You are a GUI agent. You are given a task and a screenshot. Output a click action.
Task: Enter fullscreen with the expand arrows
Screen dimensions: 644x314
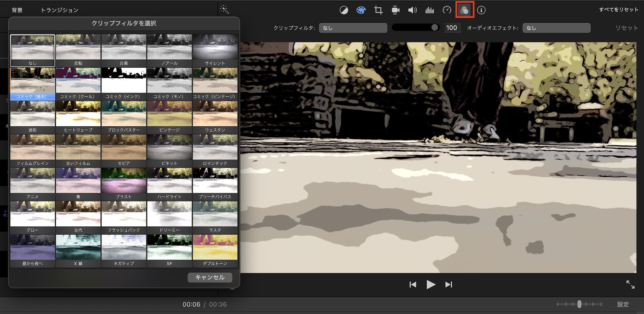pyautogui.click(x=630, y=284)
